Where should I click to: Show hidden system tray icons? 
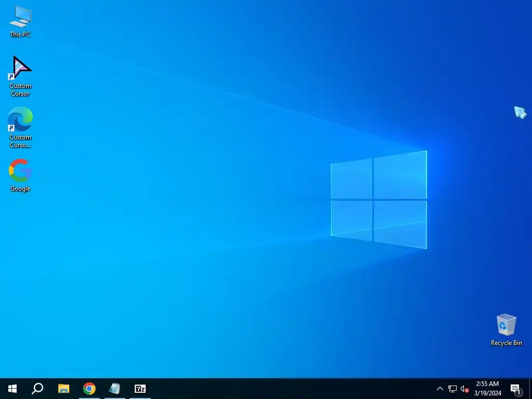point(440,389)
